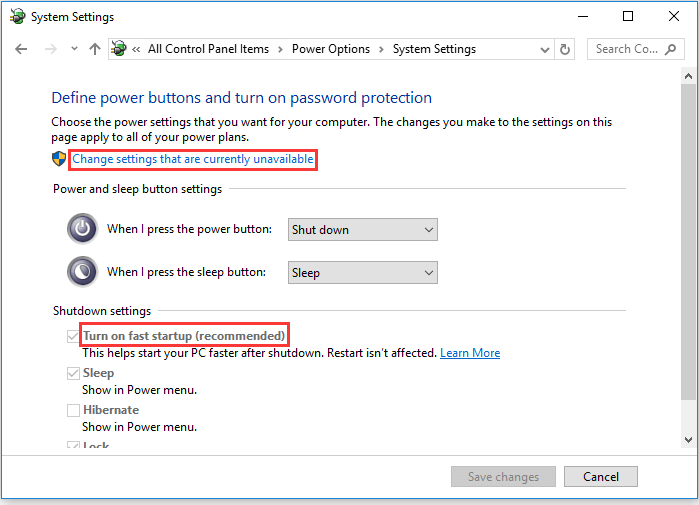The image size is (699, 505).
Task: Open the sleep button action dropdown
Action: (x=363, y=272)
